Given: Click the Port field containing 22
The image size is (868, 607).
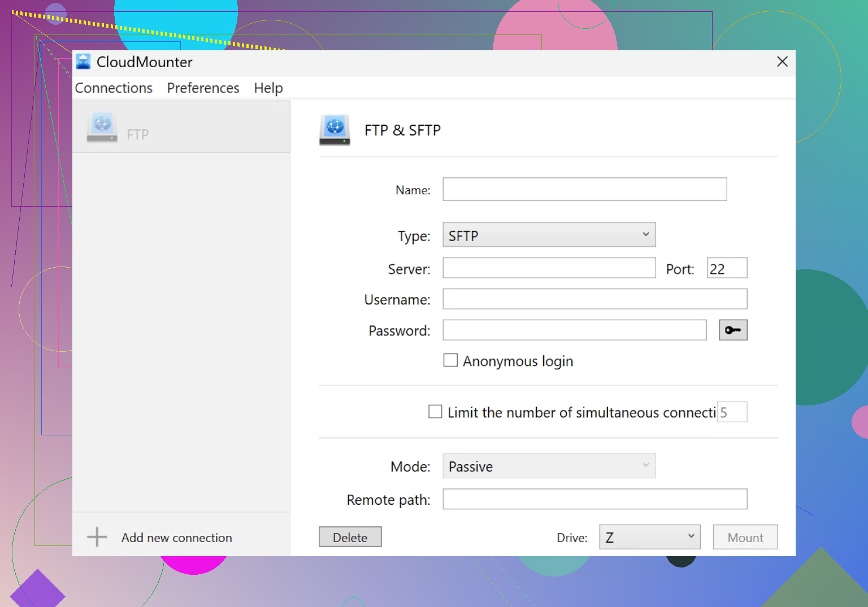Looking at the screenshot, I should point(727,268).
